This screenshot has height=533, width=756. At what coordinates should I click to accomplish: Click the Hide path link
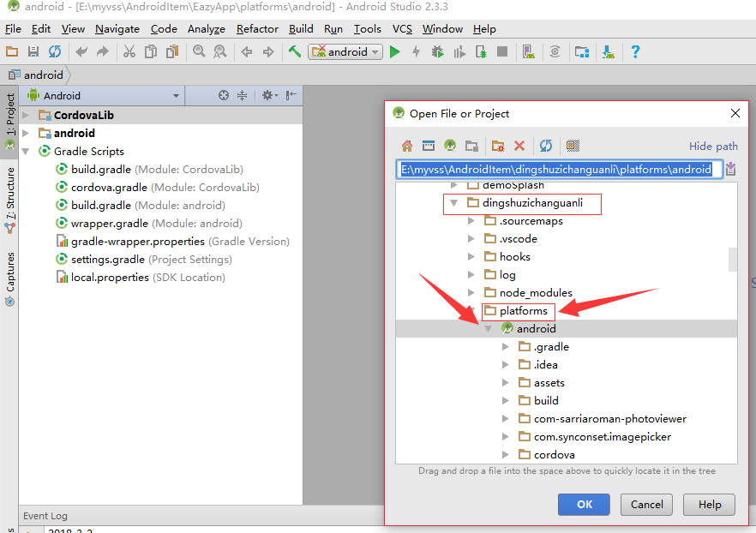[x=713, y=146]
